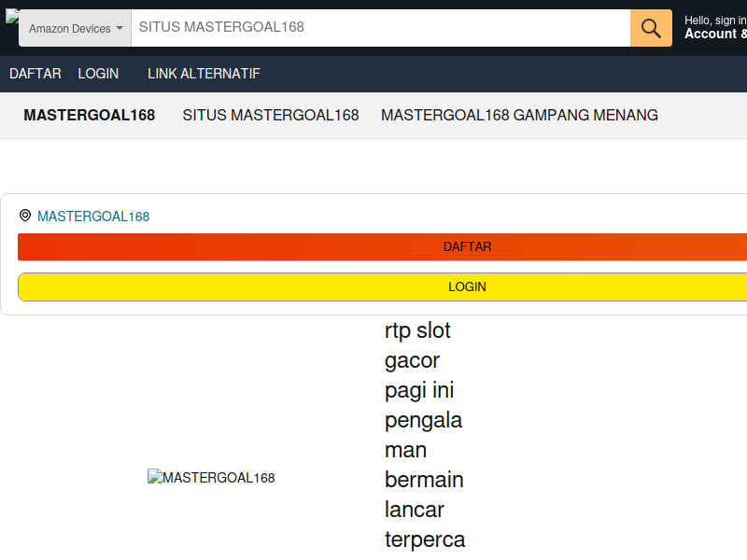Open DAFTAR in the dark navigation bar
Screen dimensions: 747x560
pyautogui.click(x=35, y=74)
